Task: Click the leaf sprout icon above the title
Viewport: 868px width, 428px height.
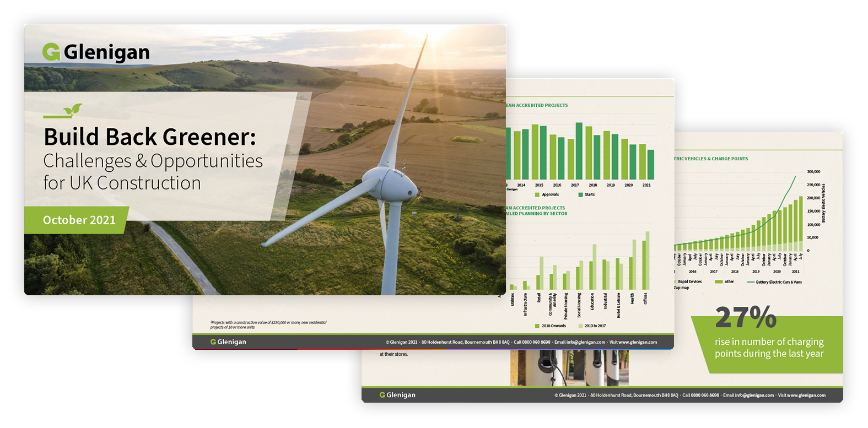Action: (73, 110)
